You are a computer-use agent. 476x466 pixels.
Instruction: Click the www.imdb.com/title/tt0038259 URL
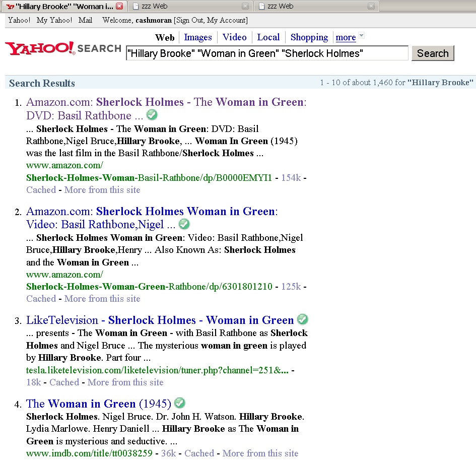tap(89, 453)
